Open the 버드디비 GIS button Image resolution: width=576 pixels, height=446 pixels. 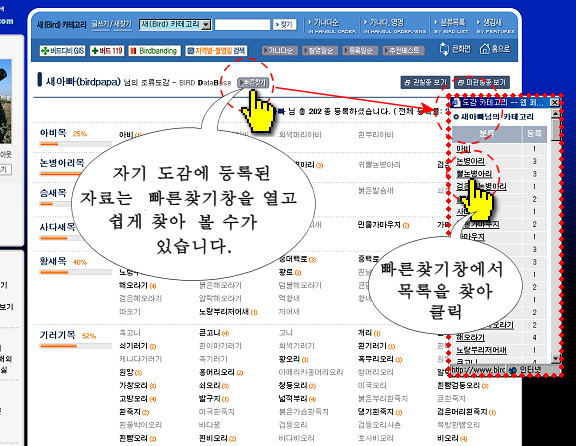coord(62,51)
